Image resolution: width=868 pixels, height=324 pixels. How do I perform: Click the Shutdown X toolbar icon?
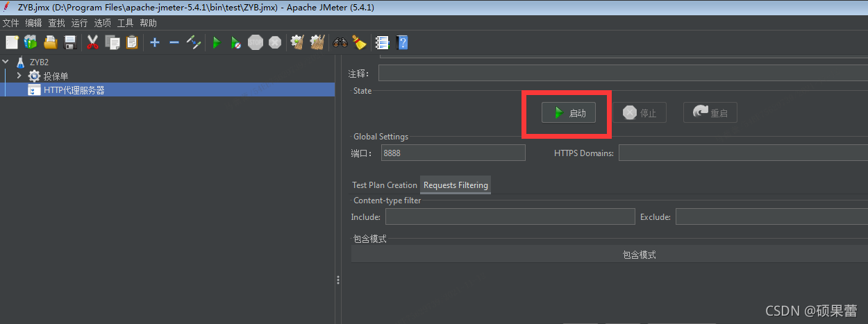tap(275, 42)
